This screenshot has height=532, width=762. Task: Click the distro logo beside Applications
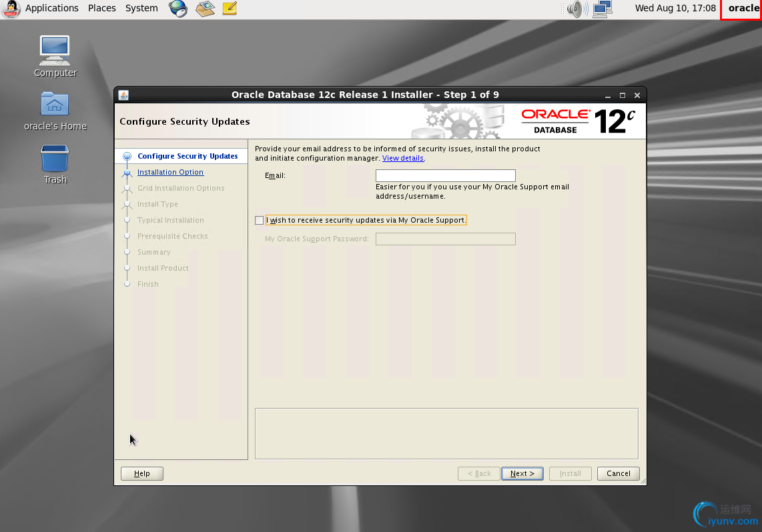pyautogui.click(x=11, y=8)
